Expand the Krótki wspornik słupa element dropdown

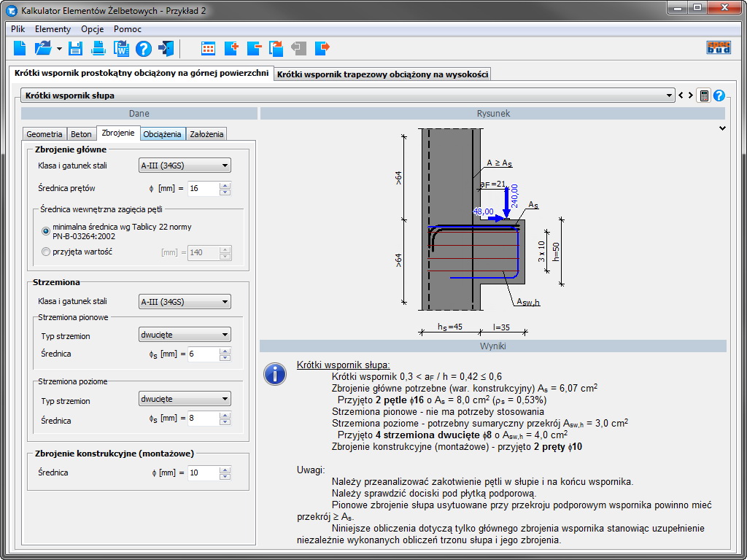click(x=670, y=96)
